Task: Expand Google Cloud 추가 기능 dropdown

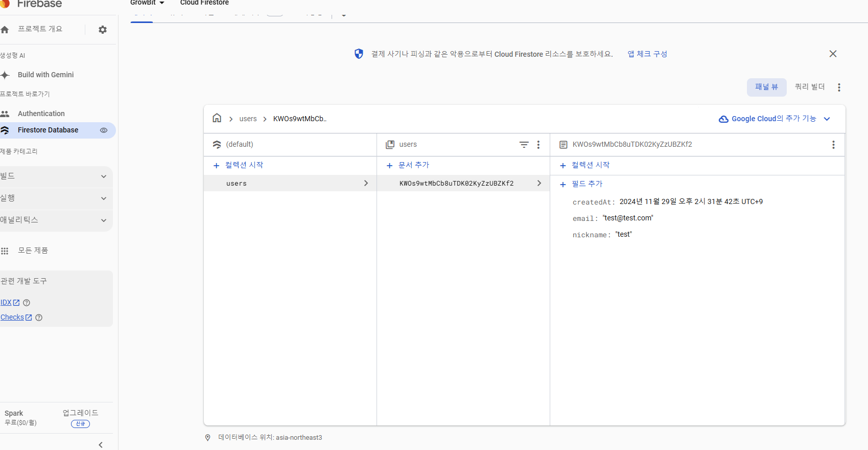Action: pos(827,119)
